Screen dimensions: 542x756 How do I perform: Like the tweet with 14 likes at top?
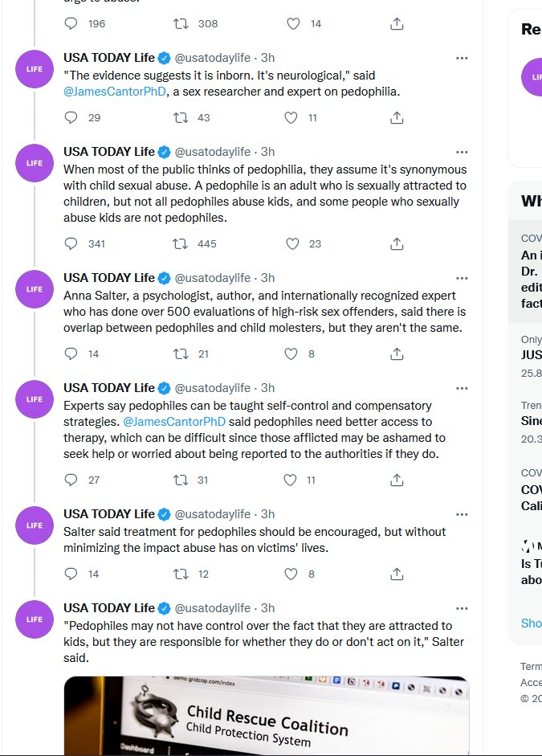292,23
